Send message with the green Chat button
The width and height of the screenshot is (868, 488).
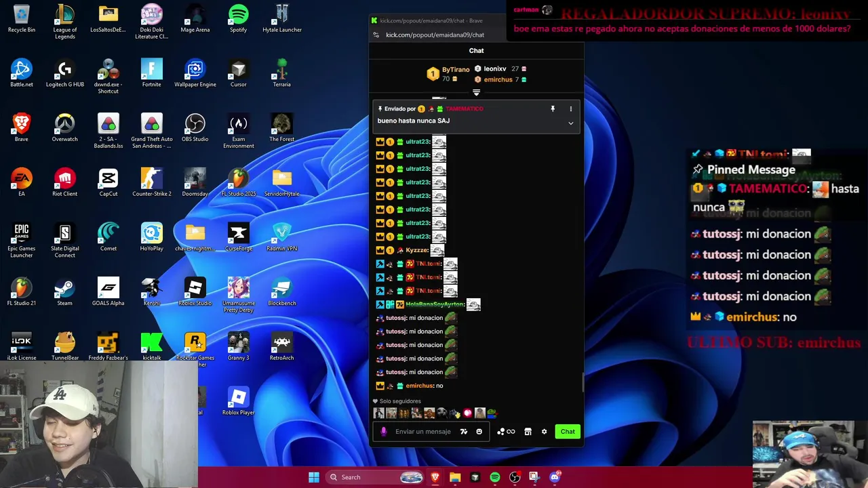point(568,432)
